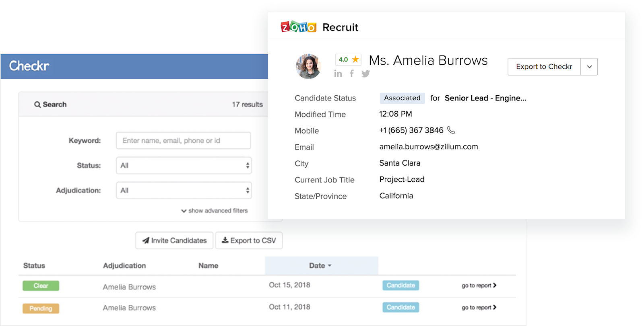
Task: Click the Zoho Recruit logo
Action: click(319, 27)
